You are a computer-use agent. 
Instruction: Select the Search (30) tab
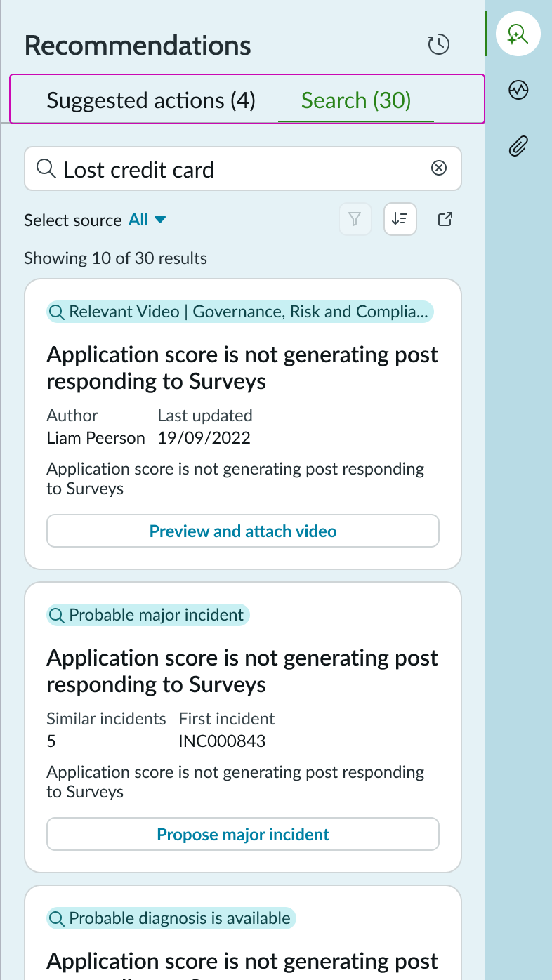click(355, 100)
